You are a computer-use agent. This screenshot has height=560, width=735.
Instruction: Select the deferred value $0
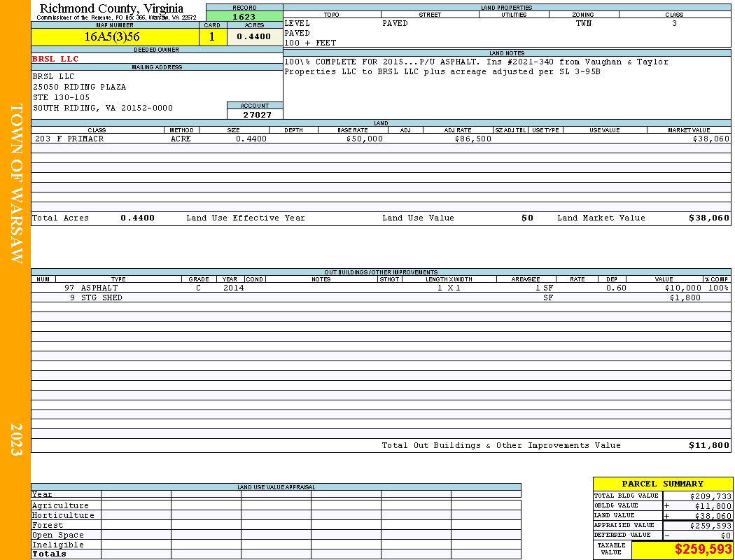tap(726, 535)
